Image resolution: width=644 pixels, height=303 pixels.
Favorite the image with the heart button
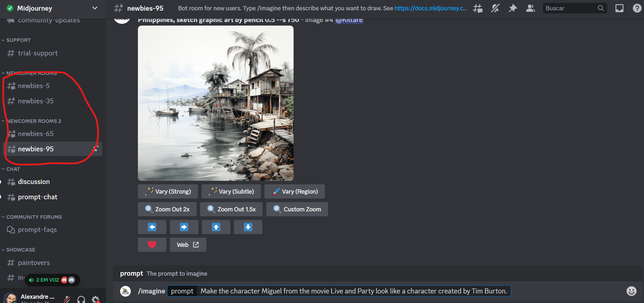[x=152, y=245]
